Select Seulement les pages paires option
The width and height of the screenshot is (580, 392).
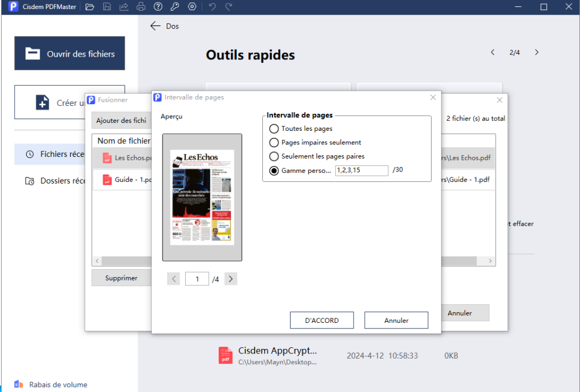click(274, 156)
